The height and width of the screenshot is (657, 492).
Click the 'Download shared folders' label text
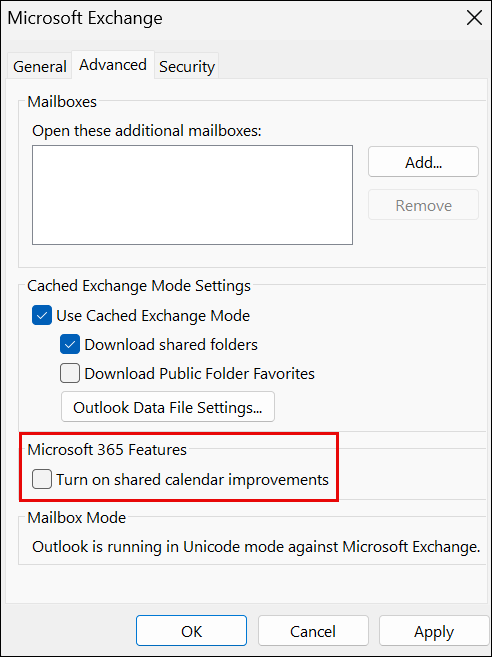click(x=171, y=344)
